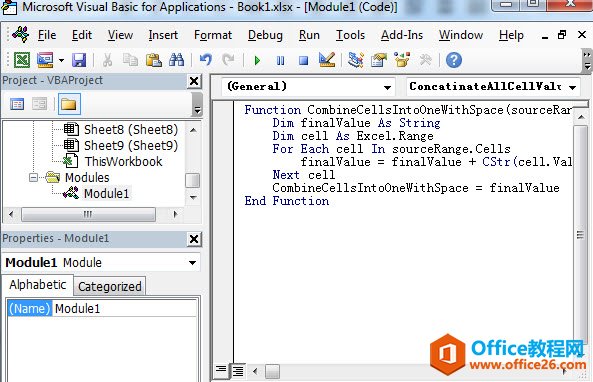This screenshot has height=382, width=593.
Task: Click the Find binoculars icon
Action: (176, 60)
